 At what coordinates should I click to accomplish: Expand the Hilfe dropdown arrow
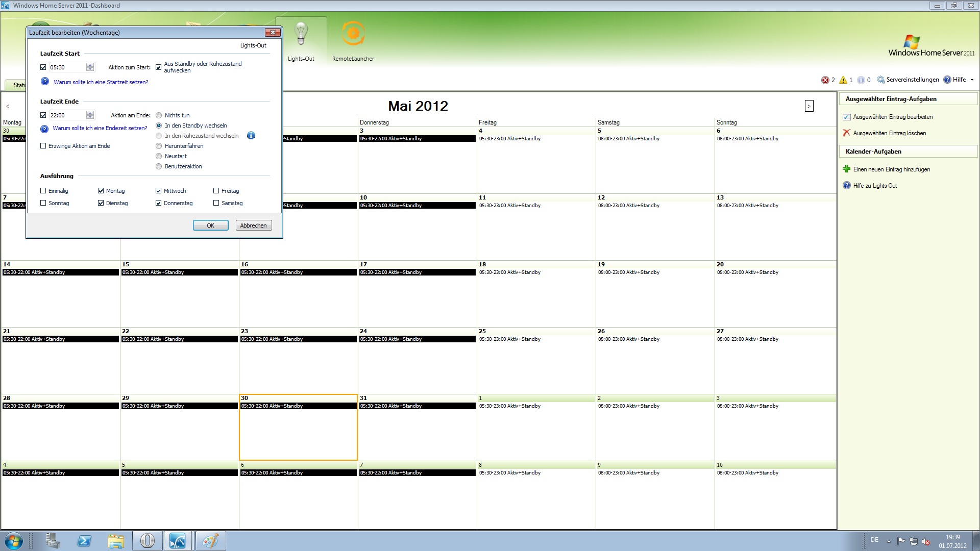tap(972, 80)
